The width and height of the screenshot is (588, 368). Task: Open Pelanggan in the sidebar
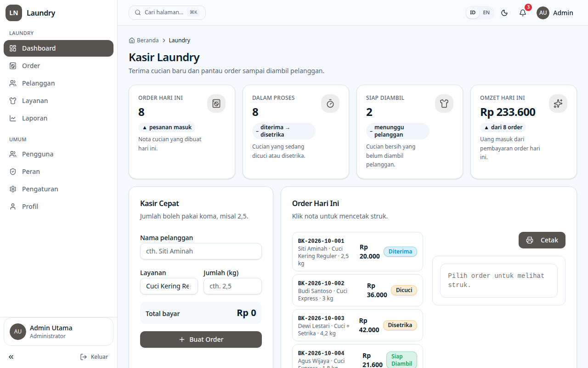coord(58,83)
